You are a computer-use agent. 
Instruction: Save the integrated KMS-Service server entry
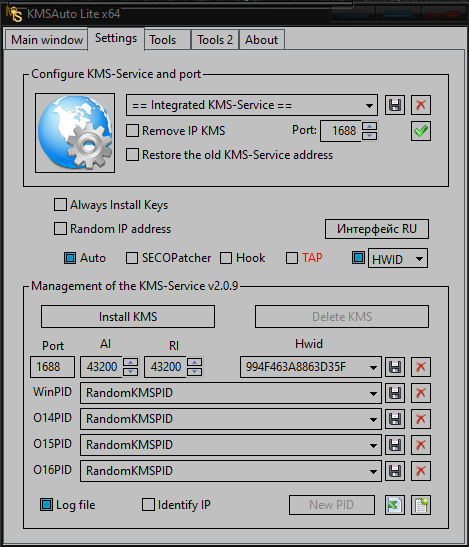tap(395, 105)
